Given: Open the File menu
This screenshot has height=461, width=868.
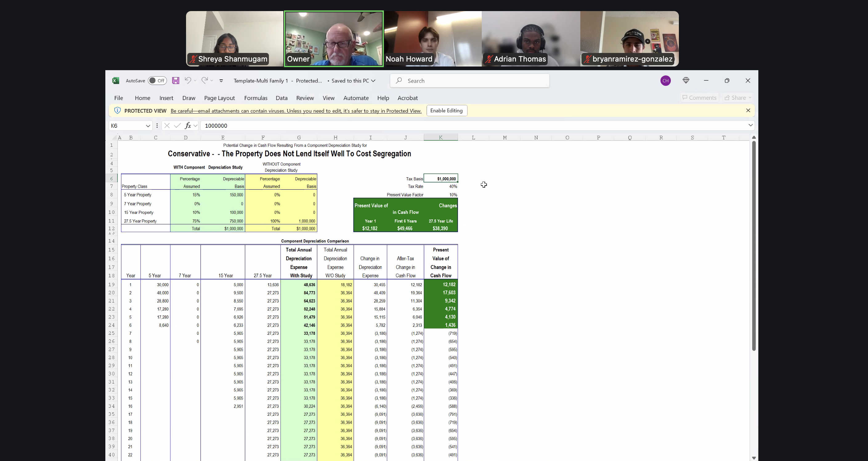Looking at the screenshot, I should (119, 98).
